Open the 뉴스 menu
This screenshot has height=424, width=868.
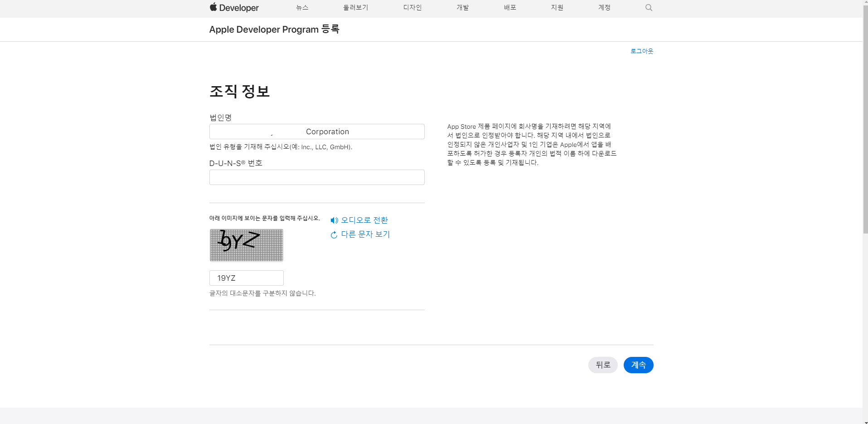point(302,8)
